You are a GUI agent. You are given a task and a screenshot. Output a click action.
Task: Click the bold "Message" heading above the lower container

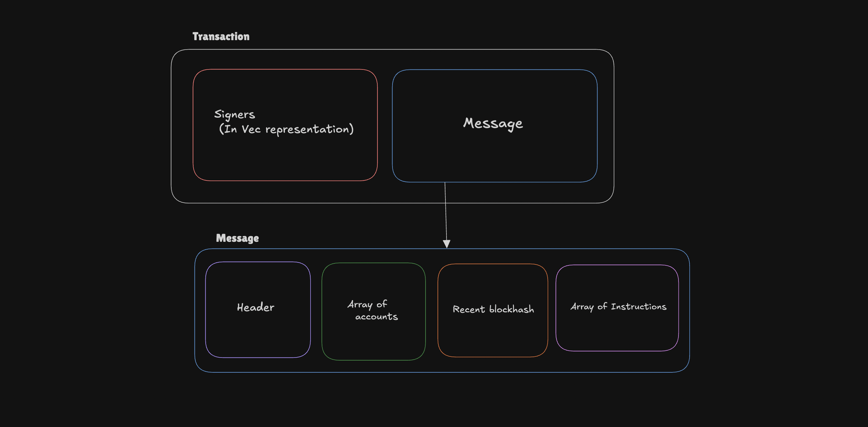pyautogui.click(x=237, y=238)
